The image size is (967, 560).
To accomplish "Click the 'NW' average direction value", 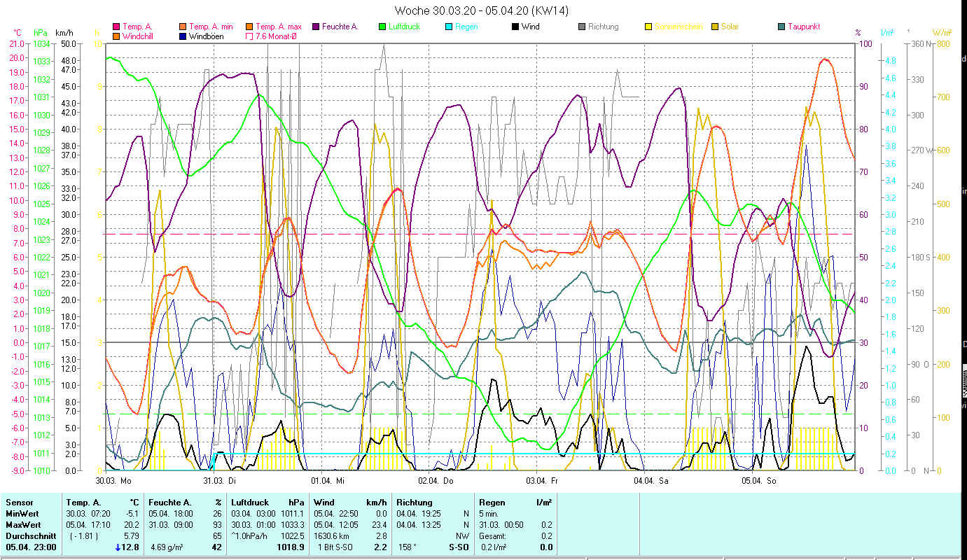I will pyautogui.click(x=463, y=536).
